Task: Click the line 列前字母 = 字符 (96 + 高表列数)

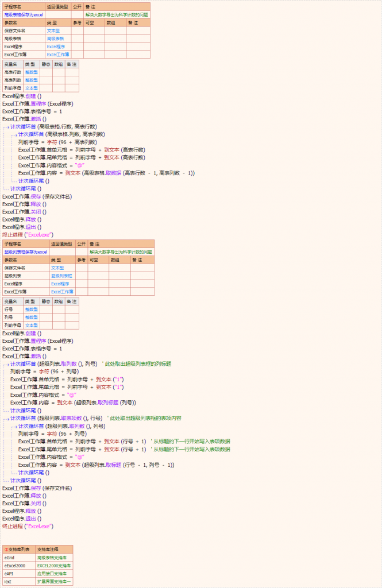Action: 58,142
